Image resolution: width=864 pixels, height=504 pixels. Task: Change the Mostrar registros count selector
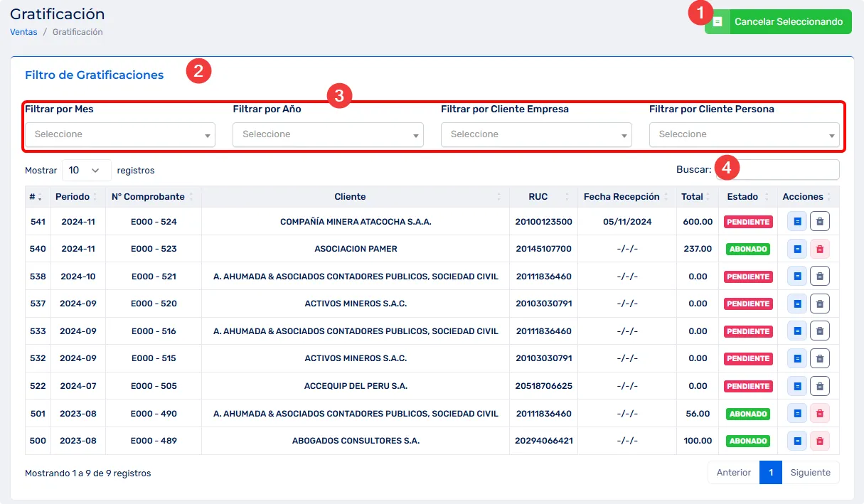[x=86, y=171]
